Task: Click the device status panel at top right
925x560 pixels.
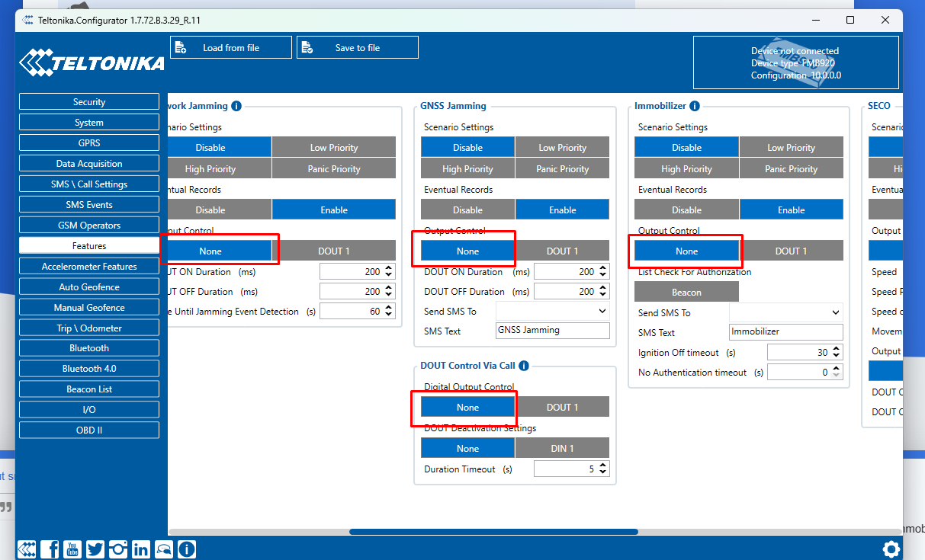Action: (x=795, y=62)
